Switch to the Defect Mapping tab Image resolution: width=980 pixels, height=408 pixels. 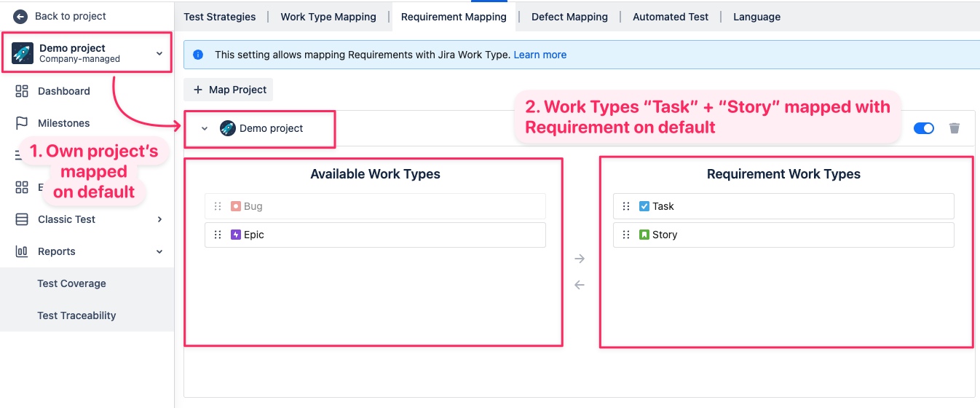pyautogui.click(x=569, y=17)
